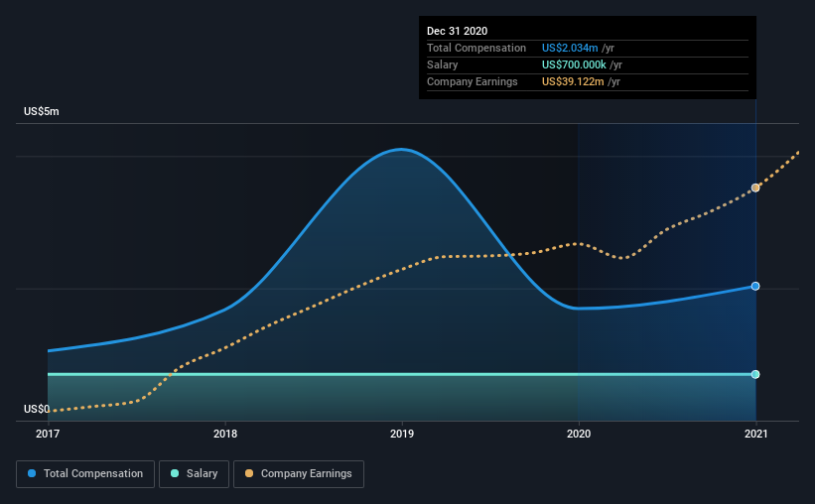This screenshot has width=815, height=504.
Task: Click the blue Total Compensation legend dot
Action: [x=32, y=473]
